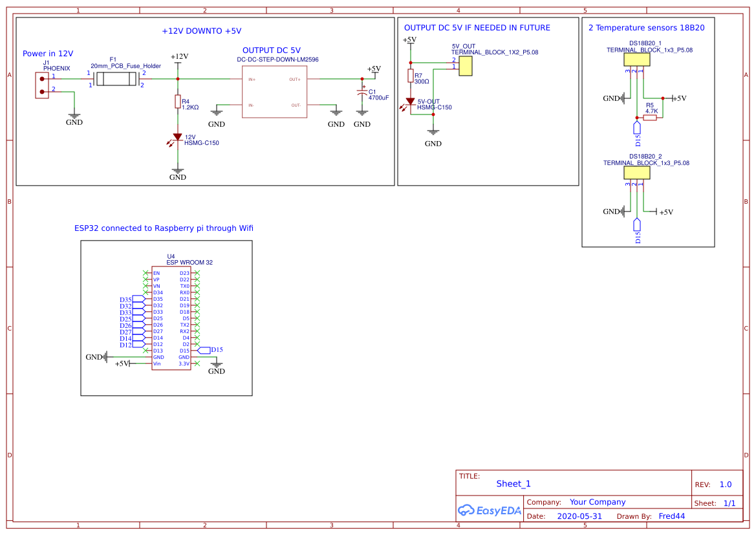Click the 'Drawn By:' label

(x=634, y=516)
